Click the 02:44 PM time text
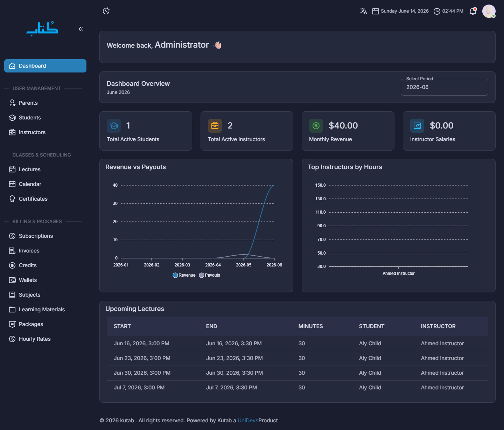504x430 pixels. [453, 11]
